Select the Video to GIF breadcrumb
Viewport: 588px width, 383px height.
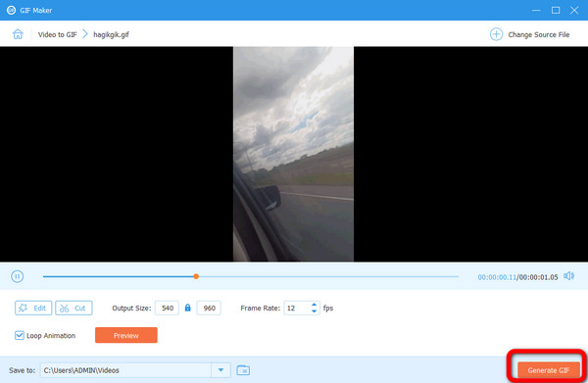tap(58, 34)
